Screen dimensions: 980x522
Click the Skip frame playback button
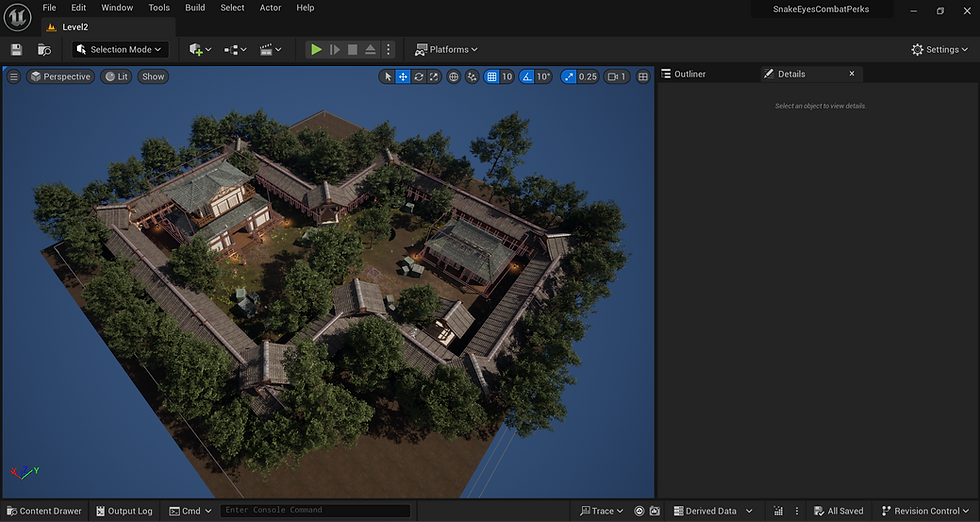click(x=334, y=49)
